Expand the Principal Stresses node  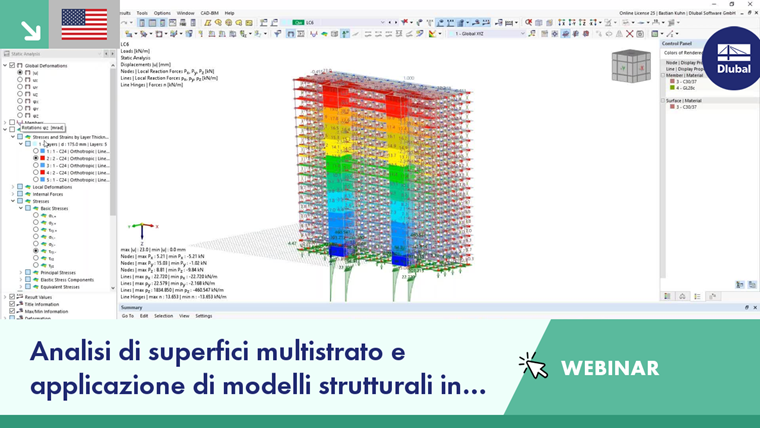click(x=21, y=272)
